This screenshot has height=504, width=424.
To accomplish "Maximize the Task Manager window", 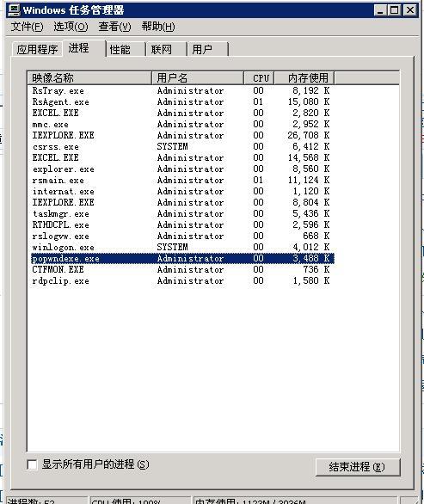I will coord(395,10).
